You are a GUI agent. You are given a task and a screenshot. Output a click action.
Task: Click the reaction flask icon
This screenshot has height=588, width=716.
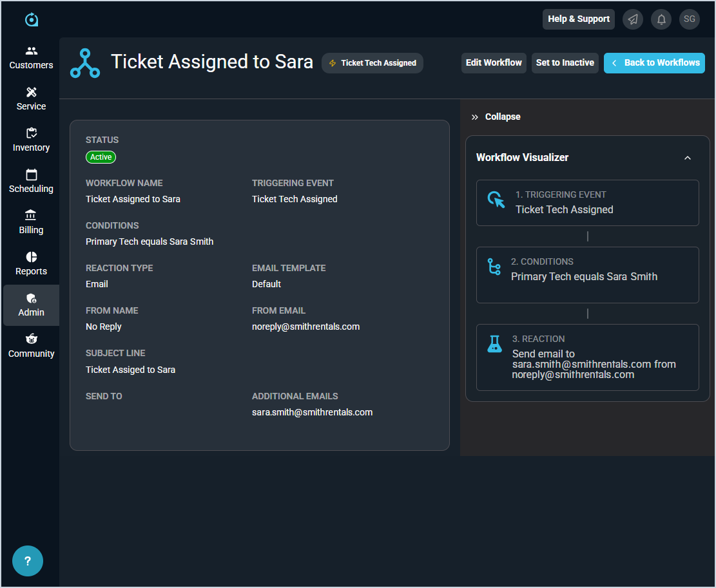pos(494,344)
